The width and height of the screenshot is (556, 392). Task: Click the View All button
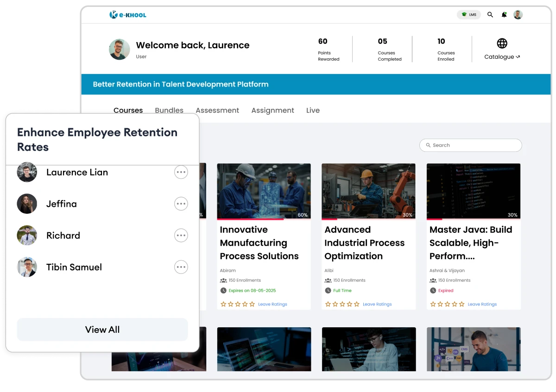102,330
